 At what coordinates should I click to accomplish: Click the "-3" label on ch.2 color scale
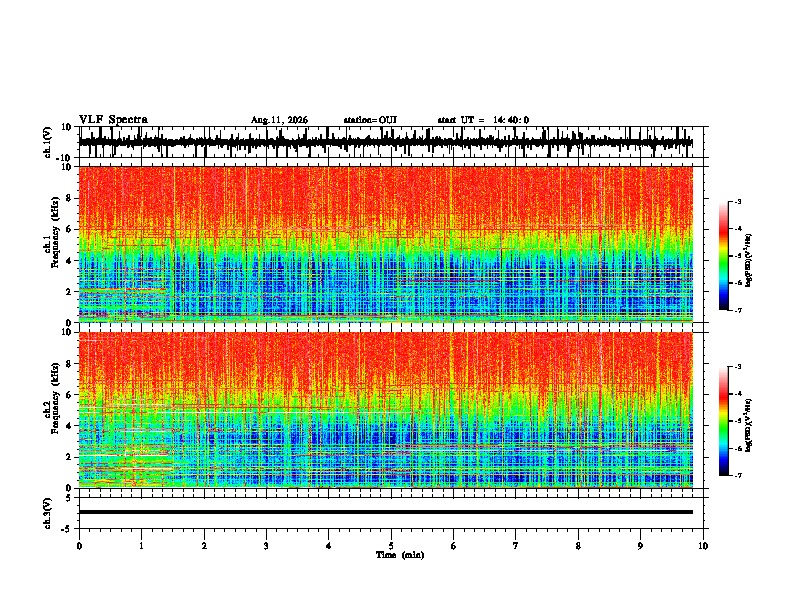point(738,367)
